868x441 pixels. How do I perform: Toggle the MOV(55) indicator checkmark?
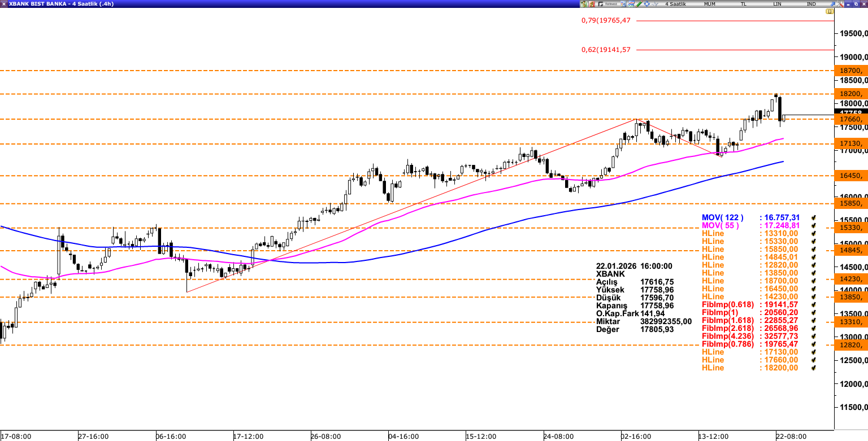click(814, 225)
